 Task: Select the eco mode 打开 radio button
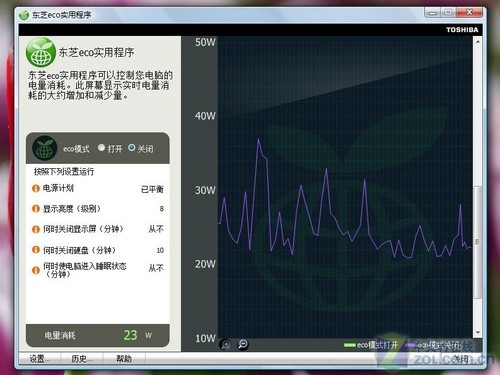click(x=102, y=148)
